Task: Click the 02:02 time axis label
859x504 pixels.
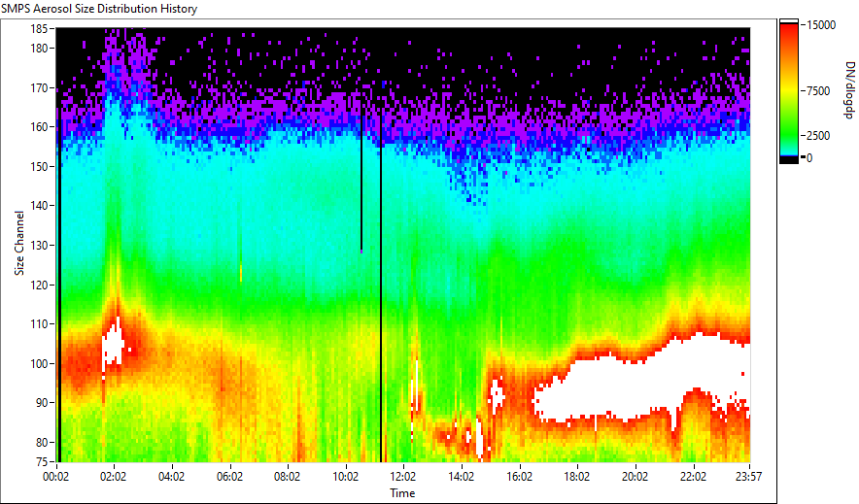Action: (x=114, y=477)
